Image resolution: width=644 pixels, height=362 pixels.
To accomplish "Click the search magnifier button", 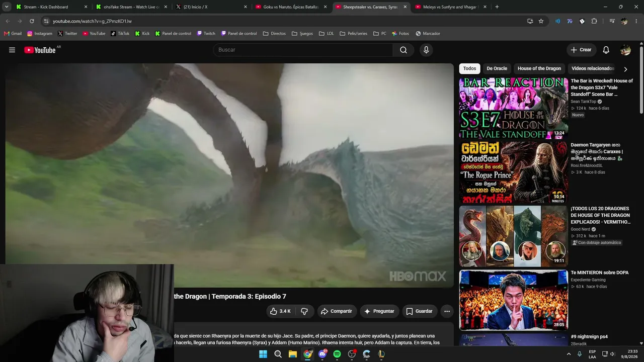I will [x=404, y=50].
